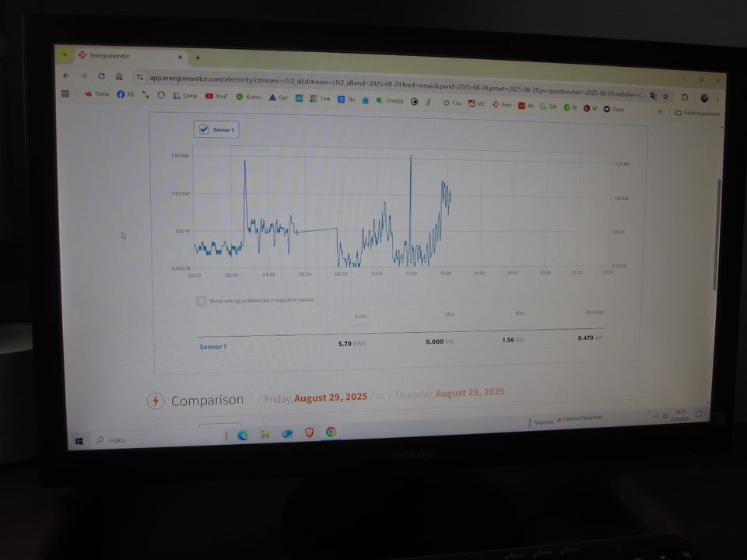This screenshot has height=560, width=747.
Task: Open the bookmarks apps grid icon
Action: pyautogui.click(x=65, y=94)
